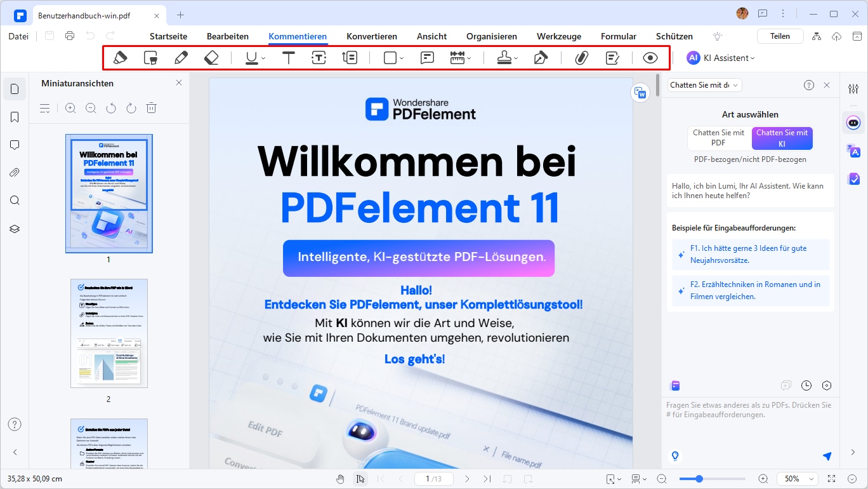Open chat history clock icon
Image resolution: width=868 pixels, height=489 pixels.
click(x=806, y=385)
